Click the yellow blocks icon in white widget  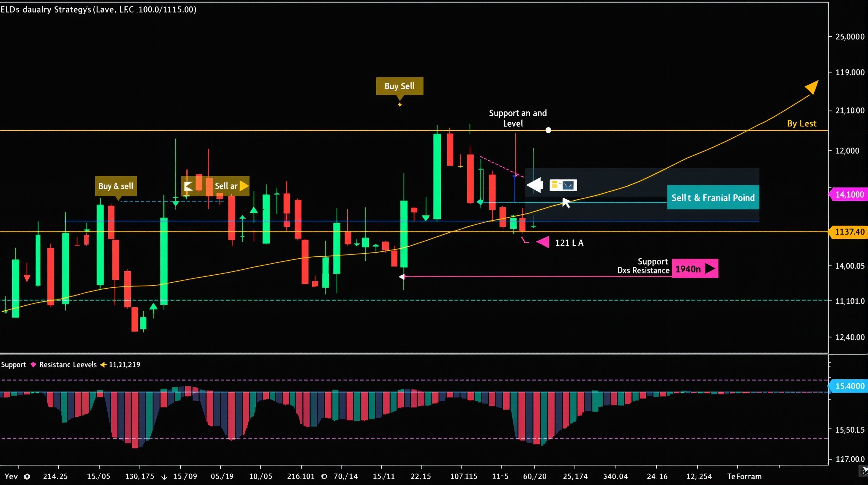point(555,185)
